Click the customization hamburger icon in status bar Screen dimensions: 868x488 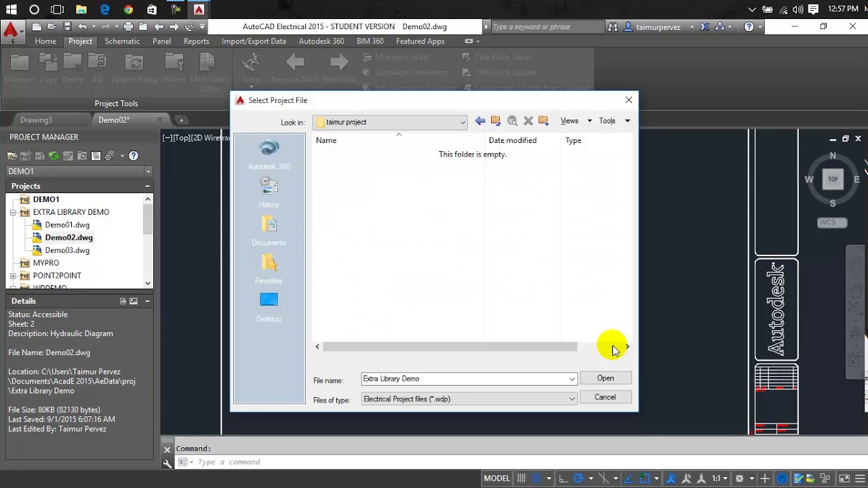pyautogui.click(x=860, y=479)
